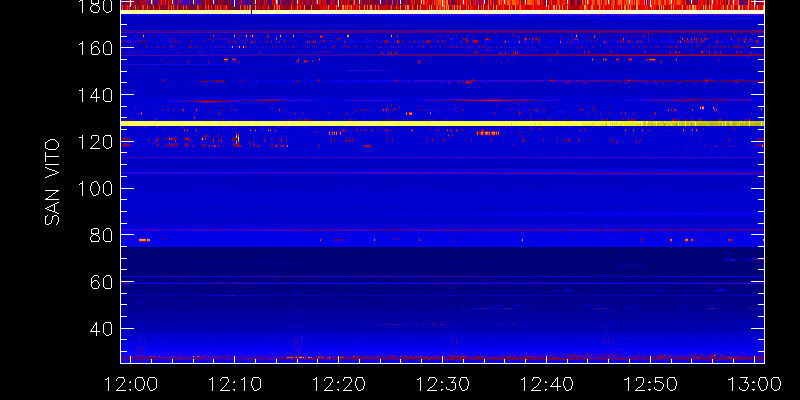
Task: Click the 120 frequency axis label
Action: [94, 142]
